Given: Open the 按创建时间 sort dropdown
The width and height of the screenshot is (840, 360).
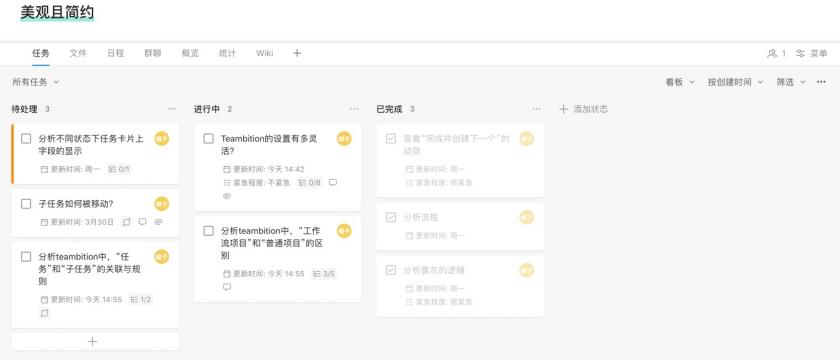Looking at the screenshot, I should [735, 82].
